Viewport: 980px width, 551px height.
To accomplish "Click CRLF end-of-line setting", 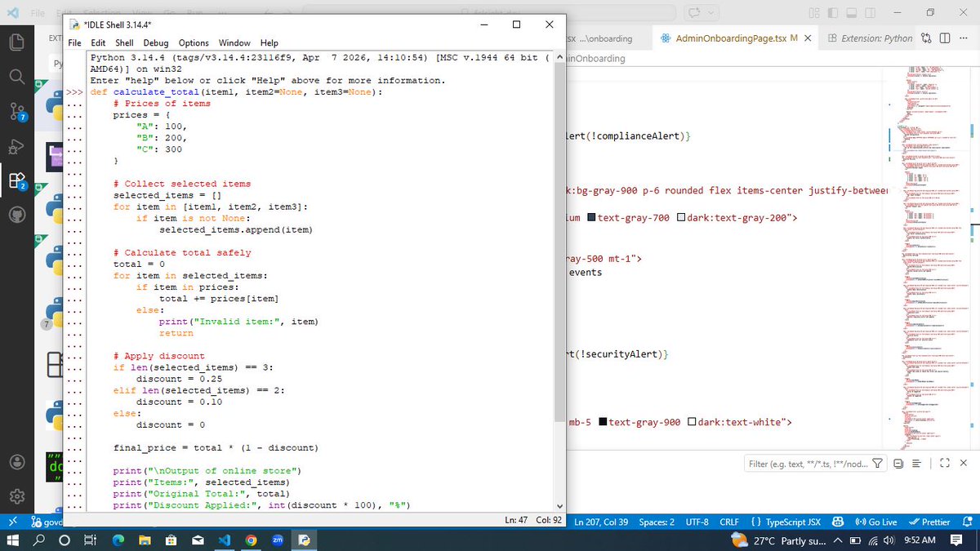I will pyautogui.click(x=729, y=522).
